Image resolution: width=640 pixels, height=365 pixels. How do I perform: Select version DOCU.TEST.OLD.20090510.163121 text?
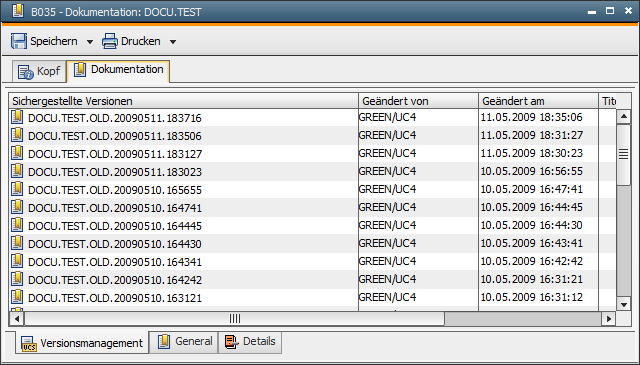[115, 298]
